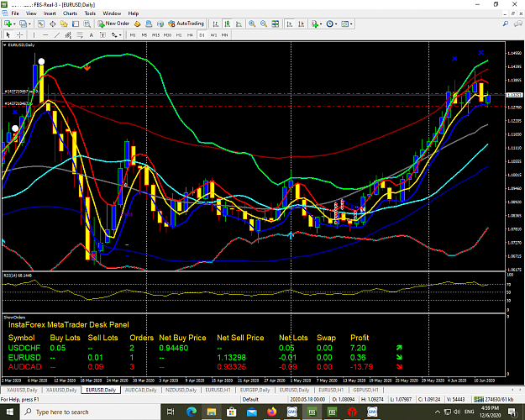Expand the Arrows tool dropdown
Screen dimensions: 525x420
tap(120, 35)
